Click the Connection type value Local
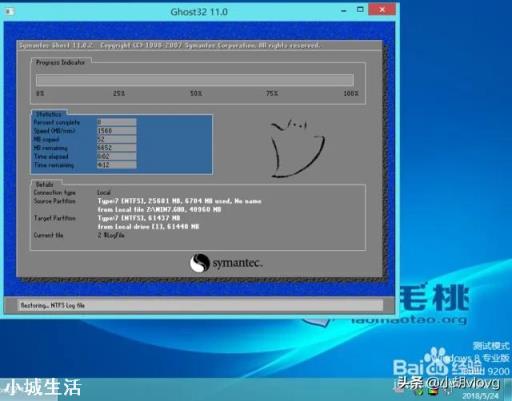 [104, 193]
